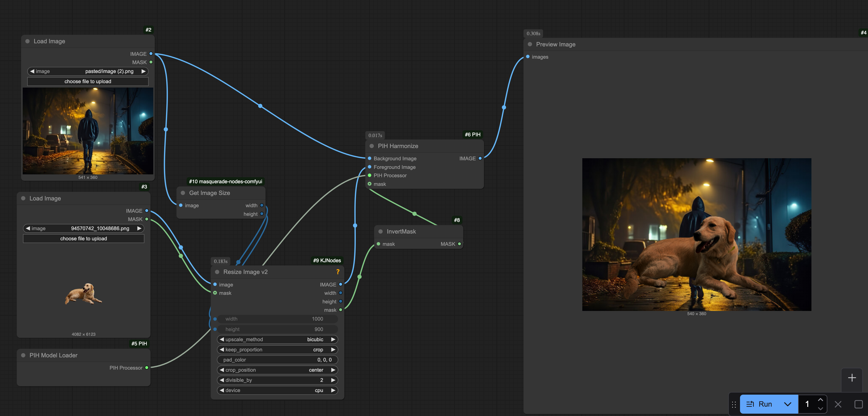Click previous arrow on keep_proportion
The height and width of the screenshot is (416, 868).
tap(222, 349)
